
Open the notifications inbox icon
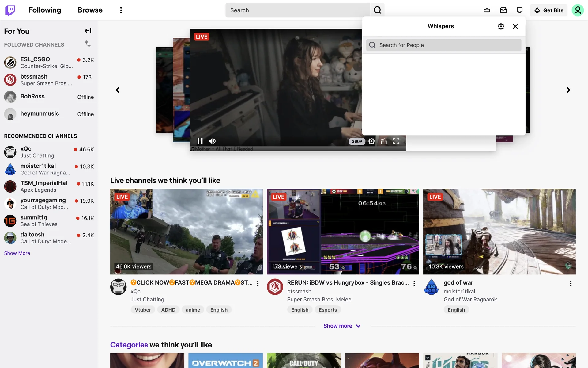[x=503, y=10]
